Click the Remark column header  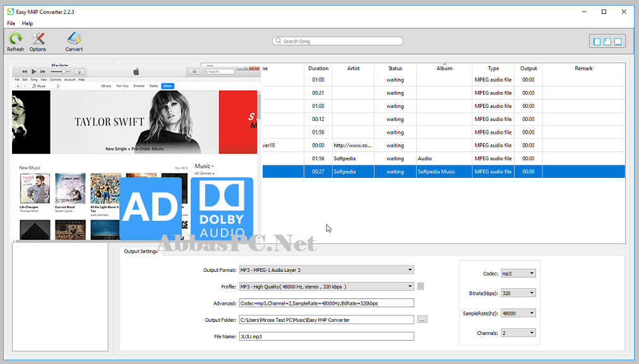[583, 68]
